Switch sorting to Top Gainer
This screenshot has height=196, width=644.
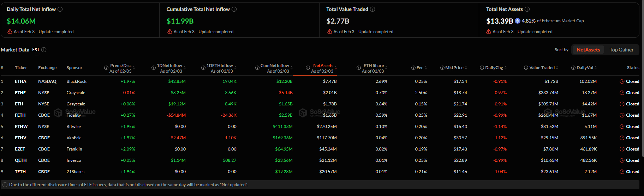pos(621,50)
